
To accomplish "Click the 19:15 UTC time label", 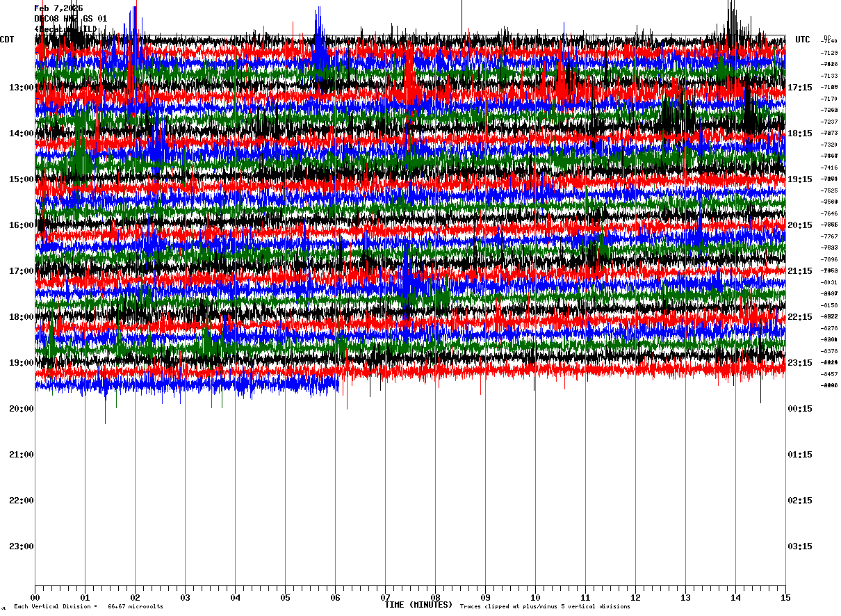I will click(x=800, y=179).
